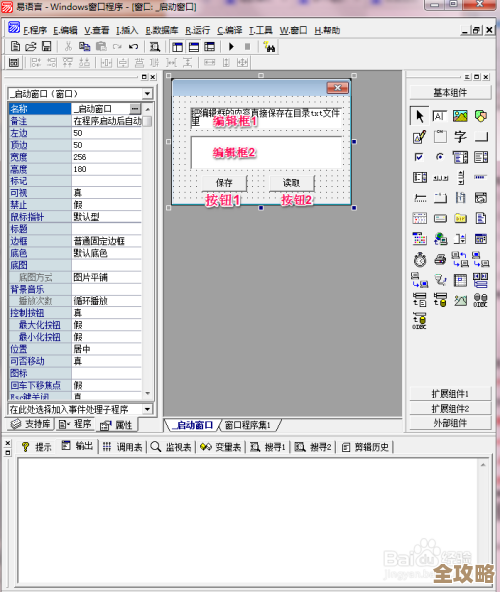Select the combo box component icon
This screenshot has width=500, height=592.
coord(460,157)
